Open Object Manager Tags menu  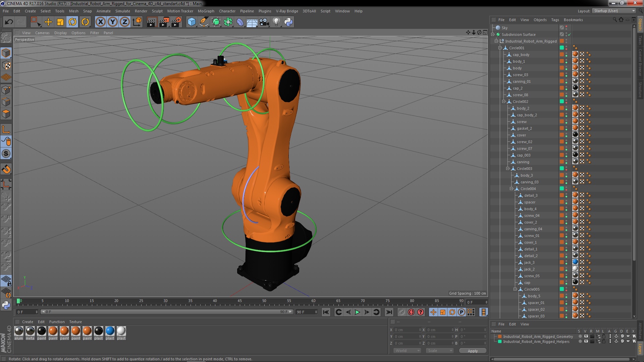pos(555,20)
